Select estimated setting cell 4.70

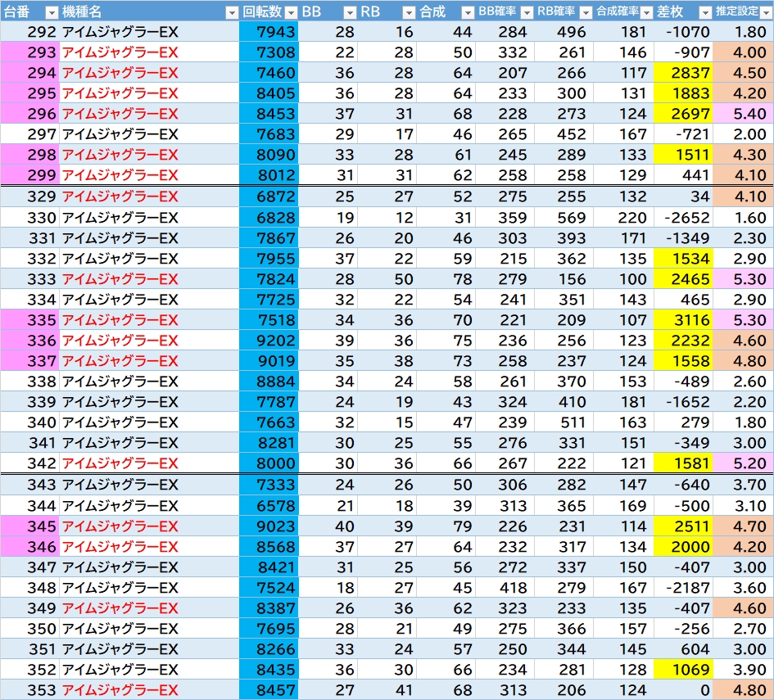743,526
